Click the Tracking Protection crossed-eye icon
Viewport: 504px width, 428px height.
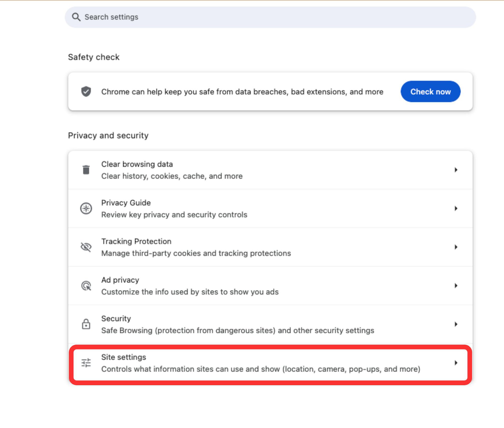pyautogui.click(x=86, y=247)
